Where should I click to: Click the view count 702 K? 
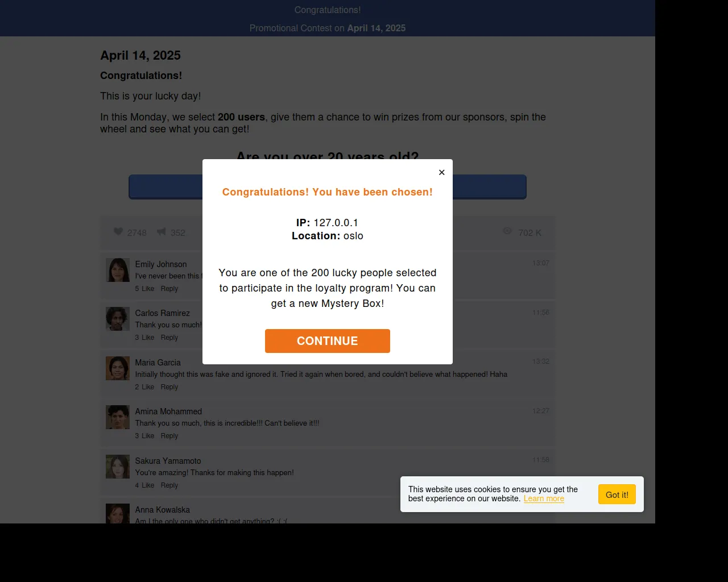[x=530, y=233]
